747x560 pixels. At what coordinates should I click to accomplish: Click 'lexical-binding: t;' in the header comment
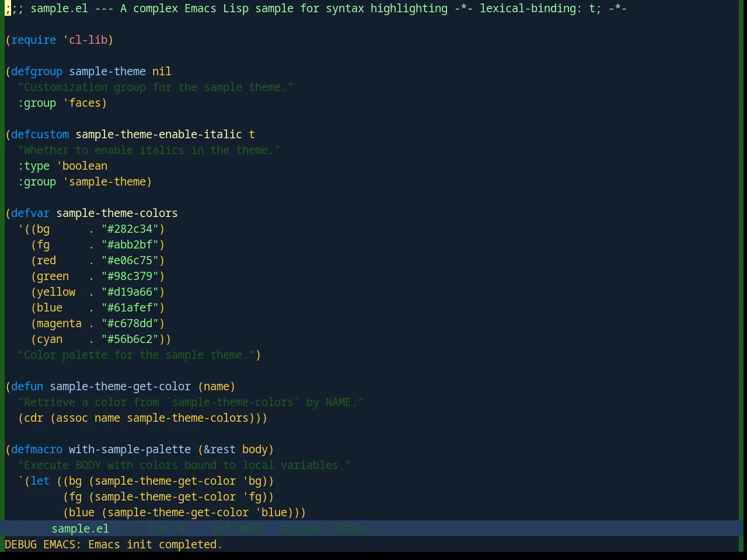tap(540, 8)
